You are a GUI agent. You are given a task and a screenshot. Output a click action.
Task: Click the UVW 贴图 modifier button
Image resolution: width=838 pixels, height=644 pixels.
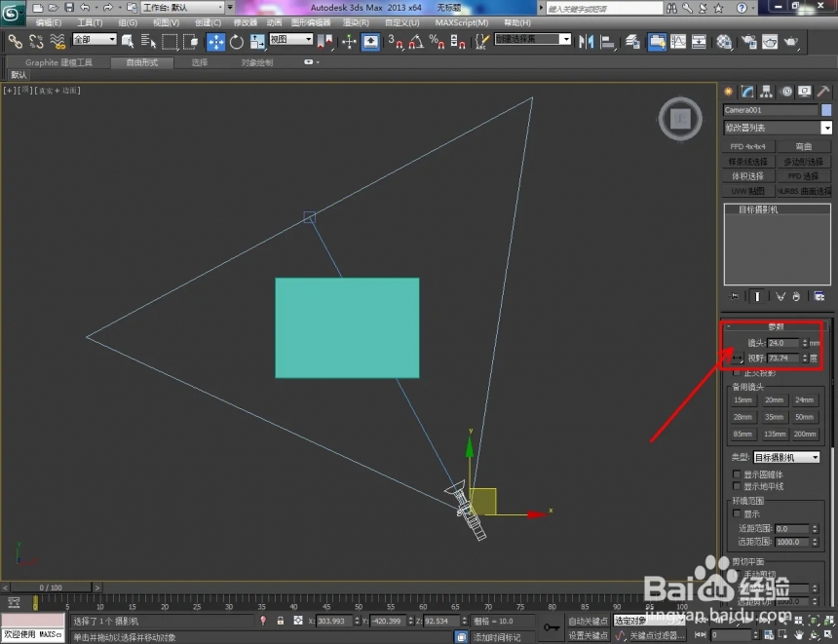747,191
